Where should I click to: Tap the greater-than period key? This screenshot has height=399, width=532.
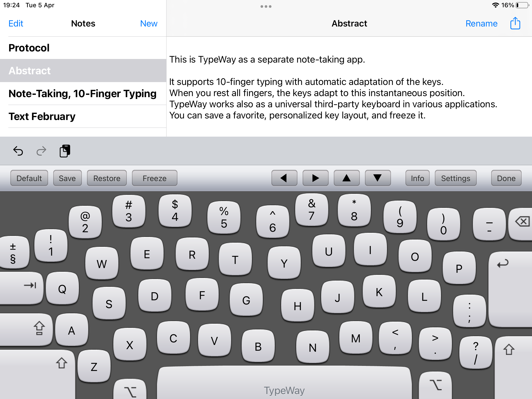pyautogui.click(x=435, y=344)
